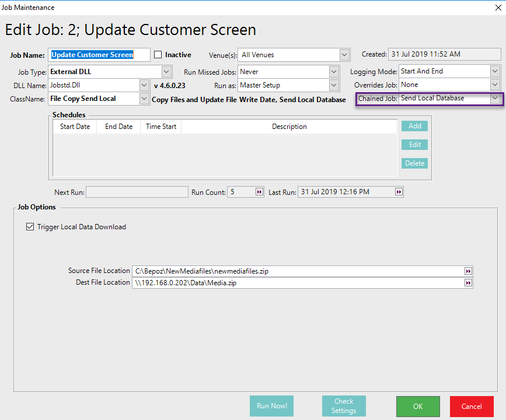Click the Last Run date picker icon

click(x=399, y=192)
